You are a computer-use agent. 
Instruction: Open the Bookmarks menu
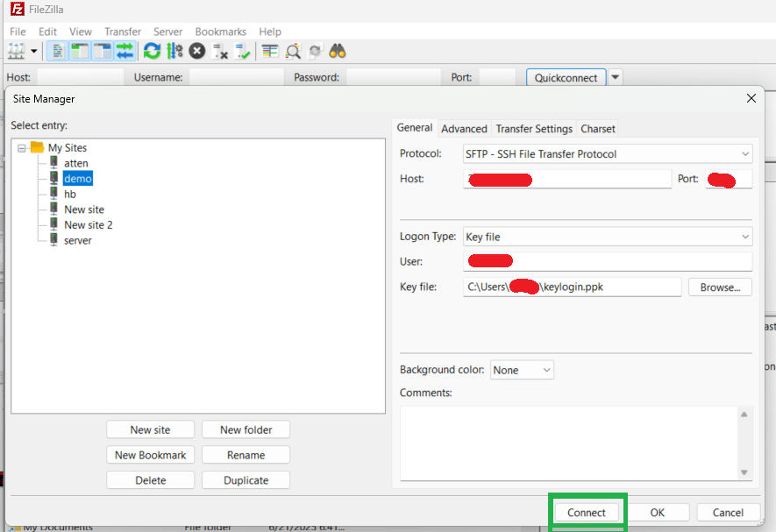pos(221,32)
